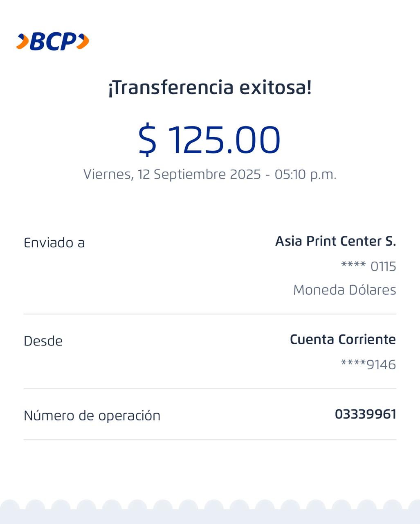The height and width of the screenshot is (524, 420).
Task: Click the masked recipient account ending 0115
Action: coord(368,266)
